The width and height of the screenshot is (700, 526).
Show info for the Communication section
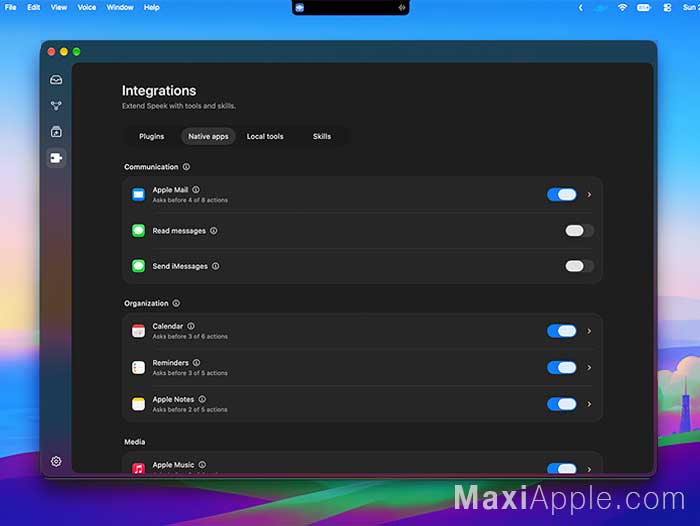pos(186,167)
